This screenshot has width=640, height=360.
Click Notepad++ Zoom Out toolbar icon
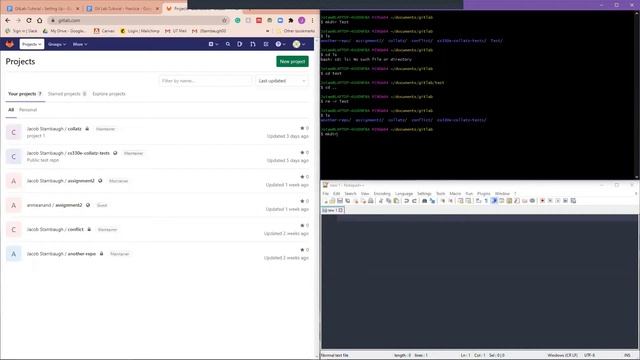pos(450,201)
